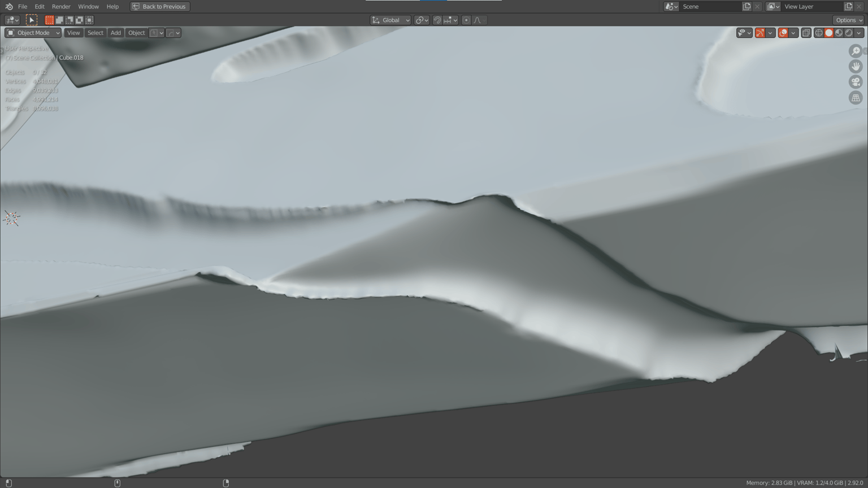The image size is (868, 488).
Task: Open the Object Mode dropdown
Action: [33, 33]
